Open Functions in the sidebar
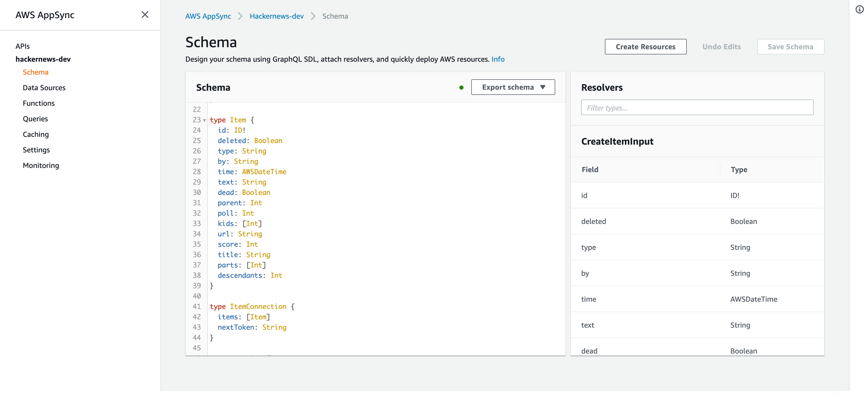The height and width of the screenshot is (395, 868). pyautogui.click(x=39, y=103)
